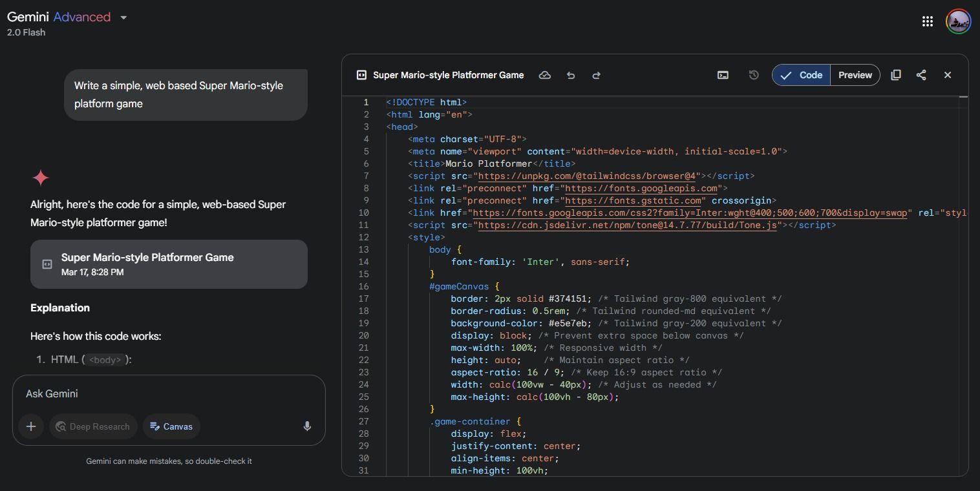Open the fonts.googleapis.com link on line 8
The width and height of the screenshot is (980, 491).
pyautogui.click(x=641, y=188)
